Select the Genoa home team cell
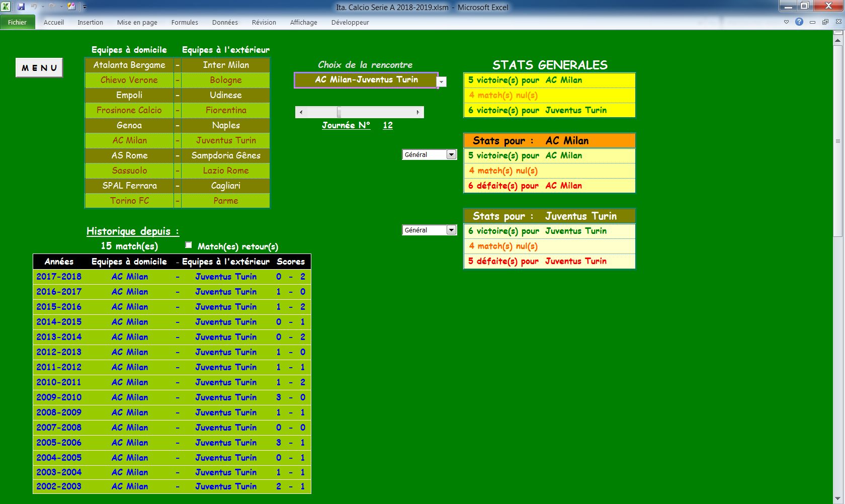The width and height of the screenshot is (845, 504). [x=129, y=125]
